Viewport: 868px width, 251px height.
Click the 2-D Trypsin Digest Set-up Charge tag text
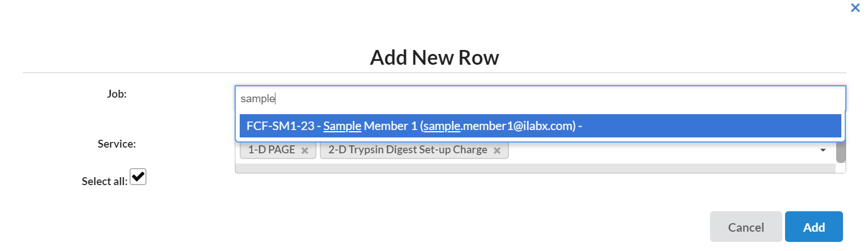(407, 150)
